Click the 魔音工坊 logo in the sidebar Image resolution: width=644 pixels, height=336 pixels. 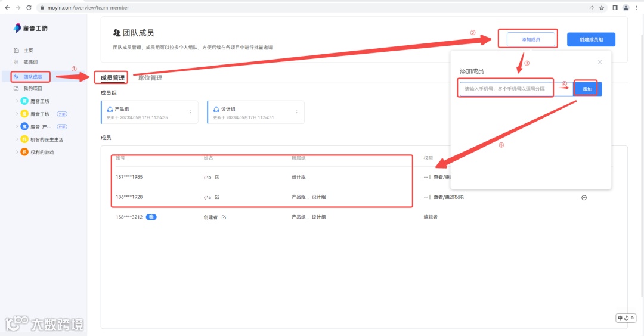click(x=30, y=28)
